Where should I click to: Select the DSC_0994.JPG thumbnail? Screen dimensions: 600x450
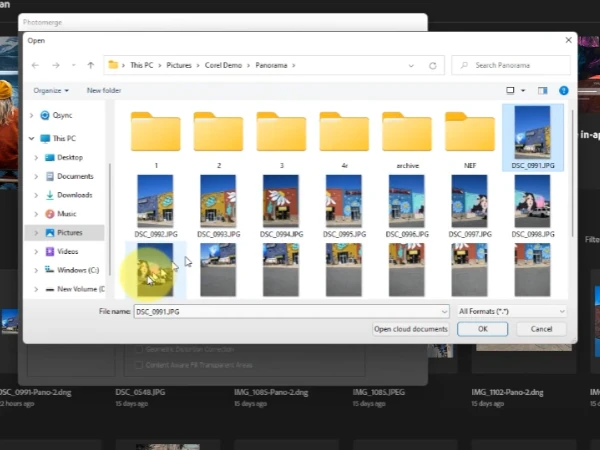[281, 206]
